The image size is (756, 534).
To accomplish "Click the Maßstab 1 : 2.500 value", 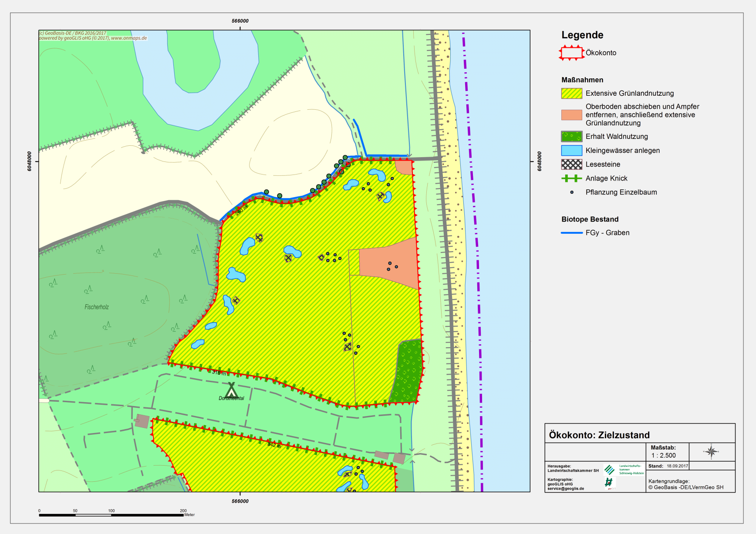I will click(x=663, y=456).
